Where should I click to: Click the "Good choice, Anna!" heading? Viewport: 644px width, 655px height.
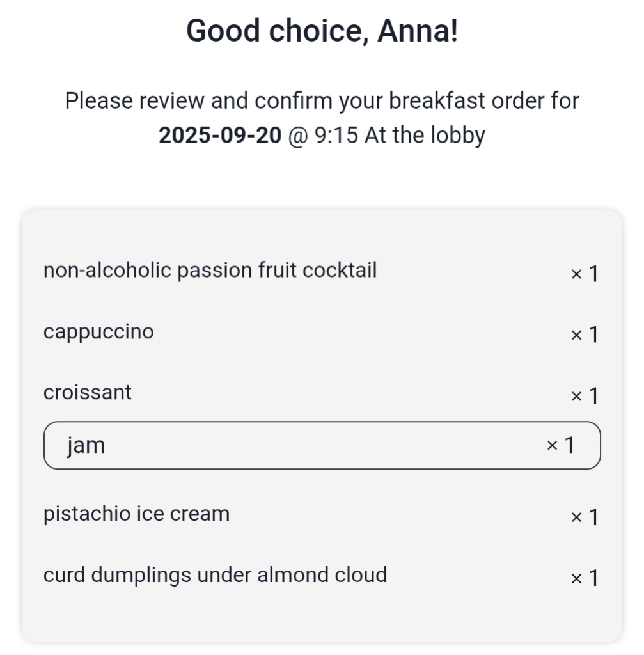coord(322,31)
